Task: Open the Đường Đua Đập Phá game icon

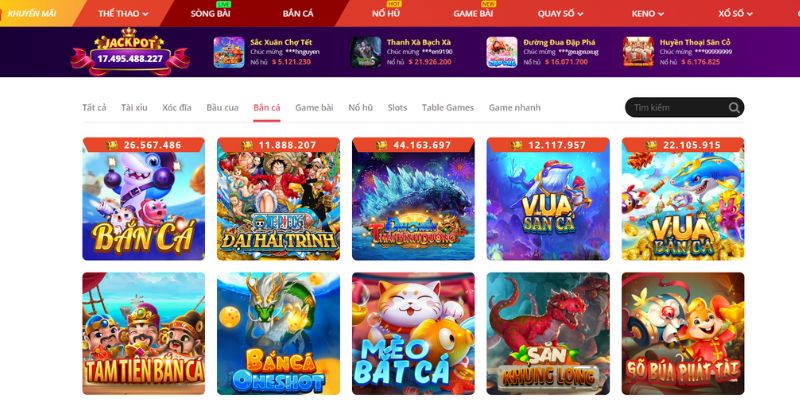Action: (502, 52)
